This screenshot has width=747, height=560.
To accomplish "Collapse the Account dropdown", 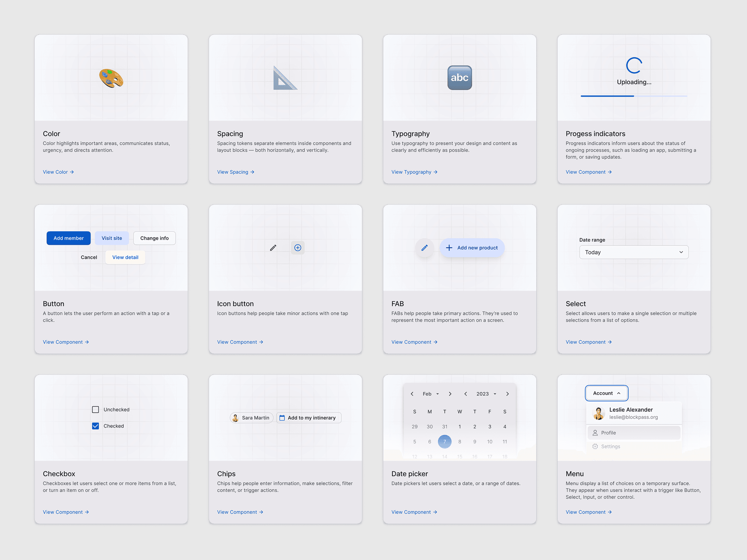I will click(x=606, y=393).
